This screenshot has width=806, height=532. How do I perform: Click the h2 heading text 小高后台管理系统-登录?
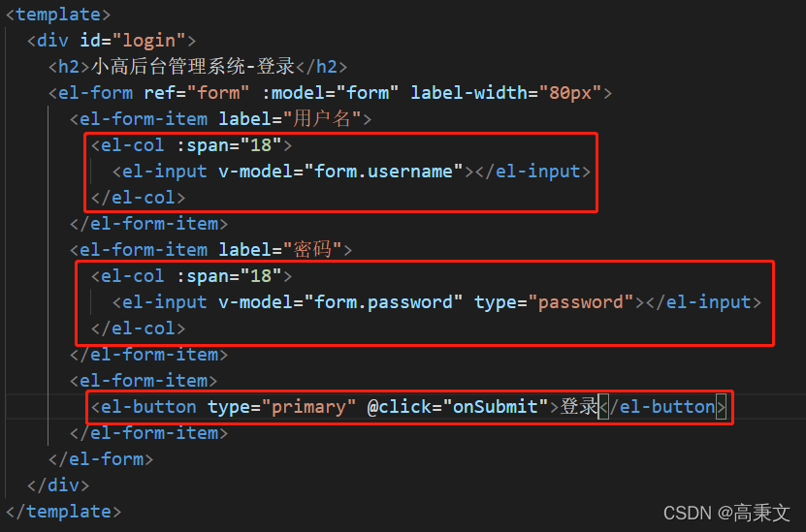(x=193, y=66)
